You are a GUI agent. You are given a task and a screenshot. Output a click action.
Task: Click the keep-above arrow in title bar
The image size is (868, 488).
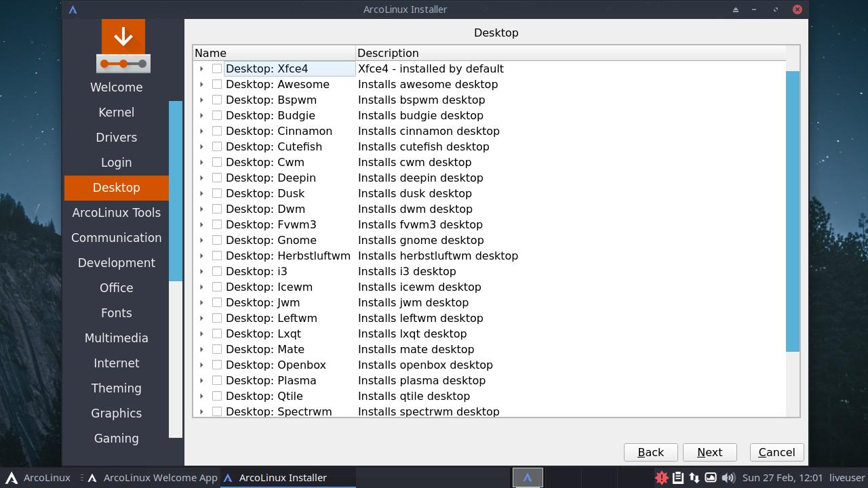click(x=735, y=9)
